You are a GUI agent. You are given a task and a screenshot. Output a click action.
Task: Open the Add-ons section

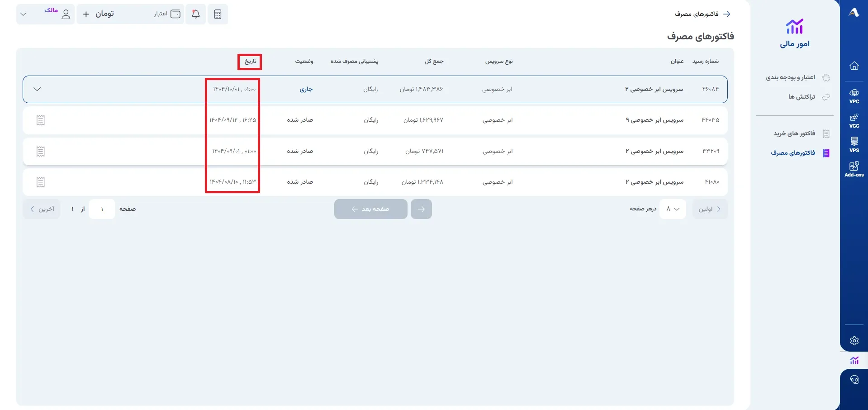click(x=854, y=169)
